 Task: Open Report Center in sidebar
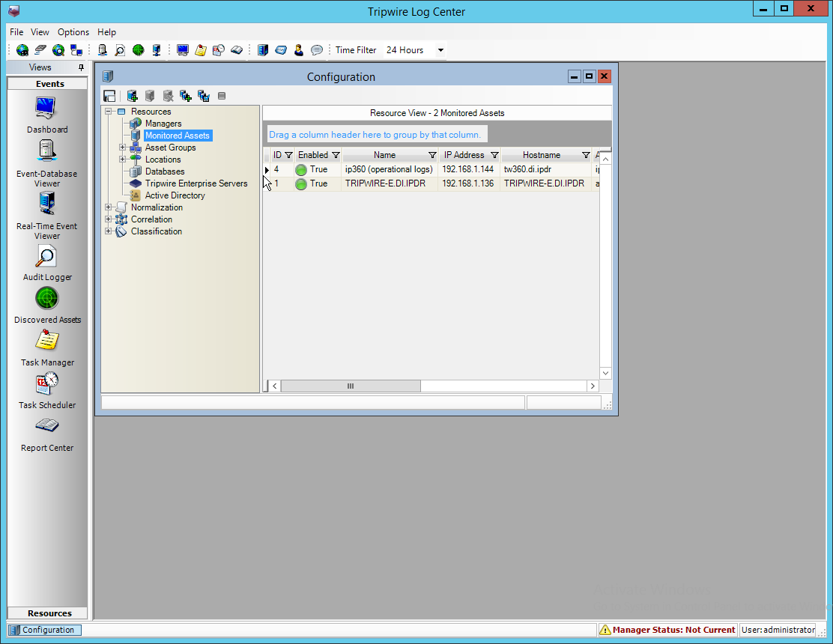click(x=46, y=434)
